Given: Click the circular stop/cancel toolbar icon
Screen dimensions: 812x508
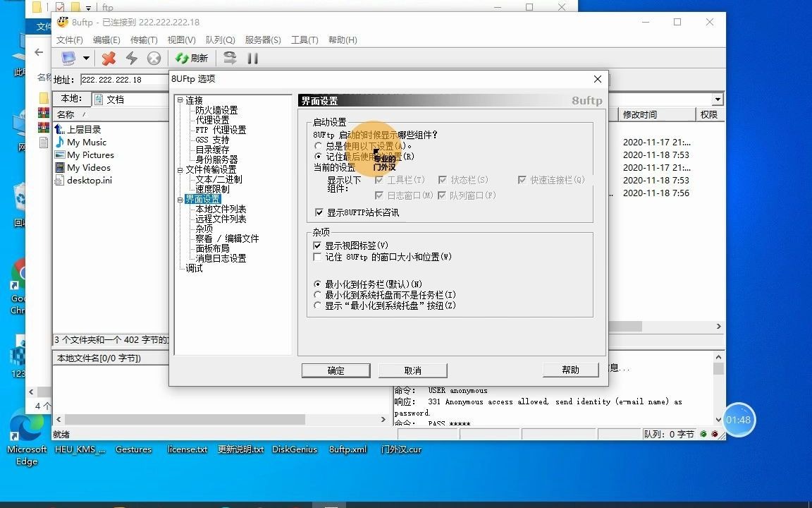Looking at the screenshot, I should [x=154, y=58].
